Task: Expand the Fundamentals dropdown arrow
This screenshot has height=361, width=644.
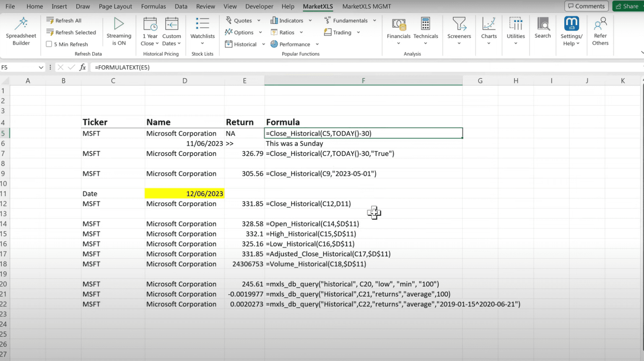Action: click(374, 21)
